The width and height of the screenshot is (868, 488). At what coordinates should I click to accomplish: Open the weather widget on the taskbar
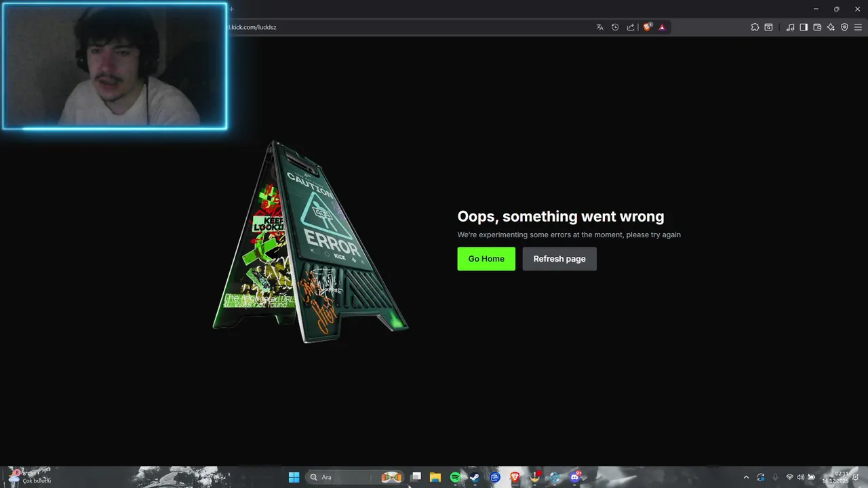tap(28, 477)
